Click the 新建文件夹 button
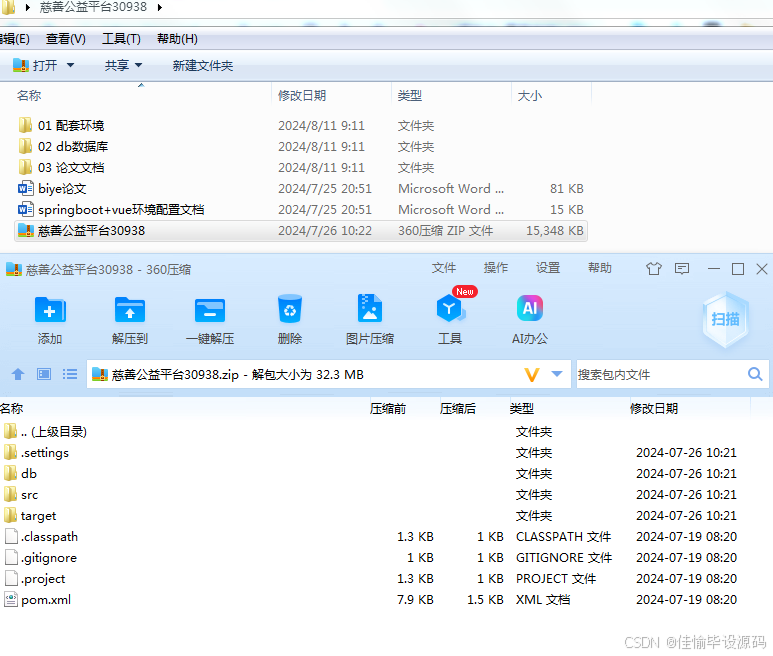Viewport: 773px width, 656px height. point(203,66)
